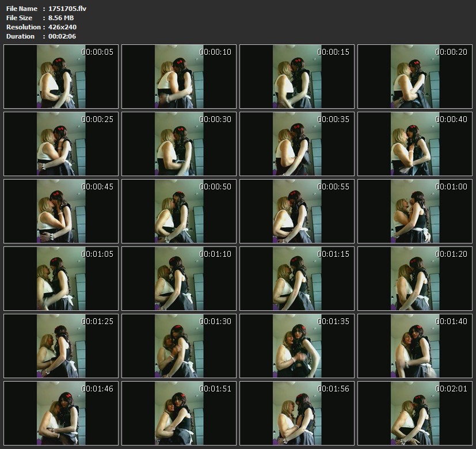
Task: Open the 00:01:05 frame
Action: click(61, 279)
